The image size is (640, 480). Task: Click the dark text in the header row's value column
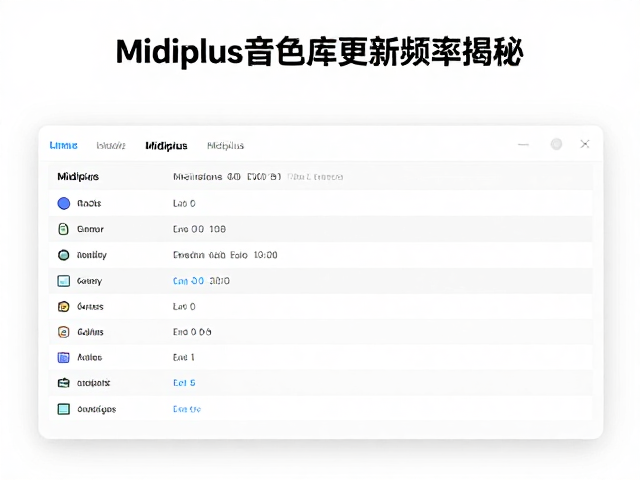click(x=227, y=177)
